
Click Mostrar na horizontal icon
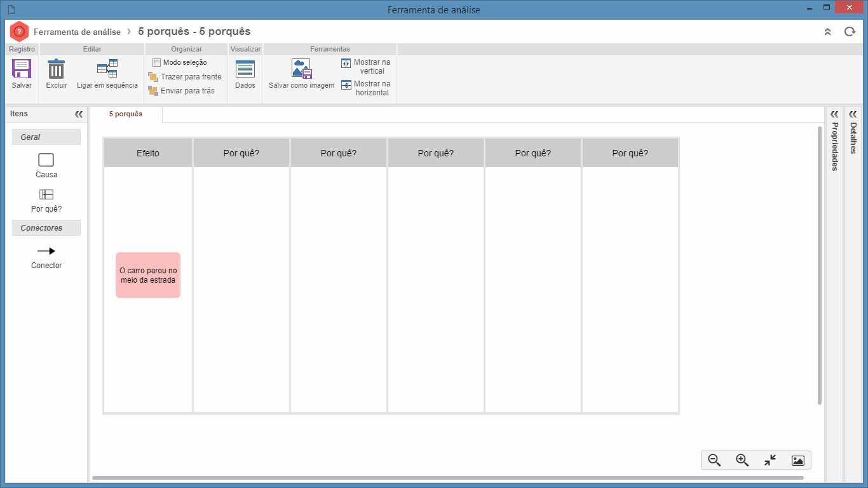point(346,85)
